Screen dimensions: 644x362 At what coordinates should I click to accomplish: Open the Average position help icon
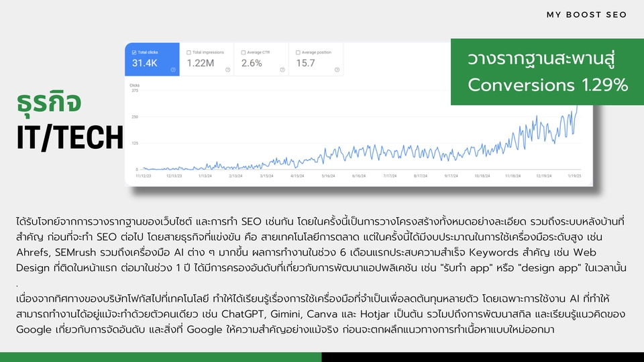tap(337, 69)
